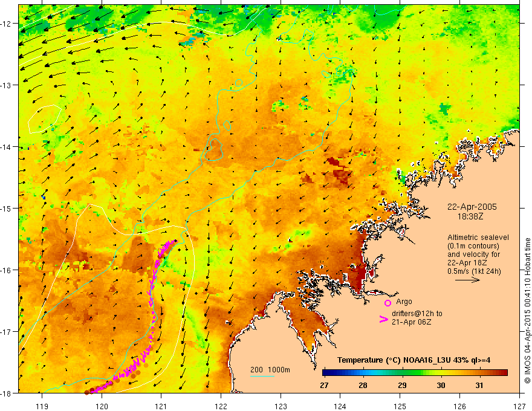Click the longitude axis label 119
The height and width of the screenshot is (411, 532).
click(x=42, y=406)
